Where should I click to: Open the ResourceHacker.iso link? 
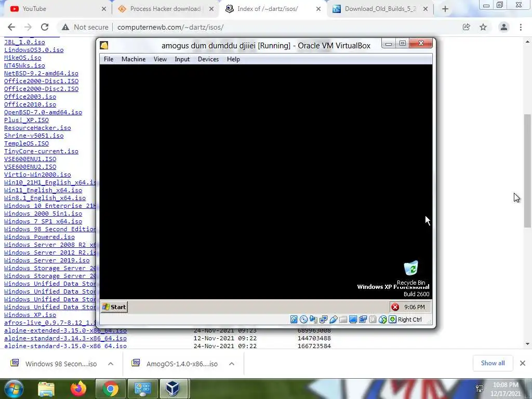click(37, 128)
